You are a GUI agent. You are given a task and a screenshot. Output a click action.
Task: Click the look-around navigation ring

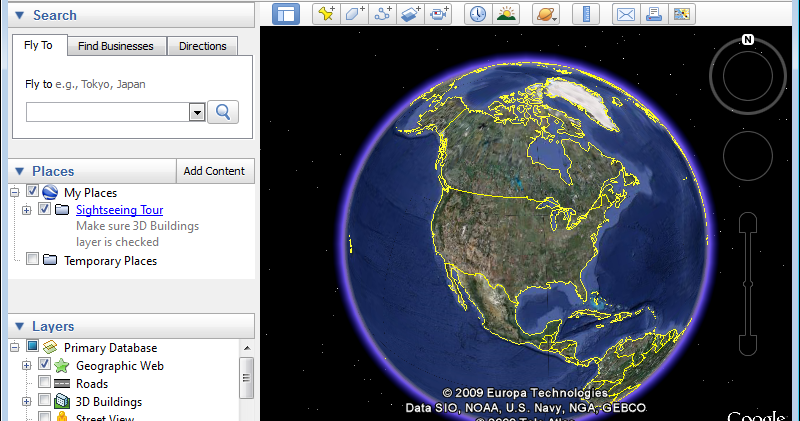pos(748,77)
